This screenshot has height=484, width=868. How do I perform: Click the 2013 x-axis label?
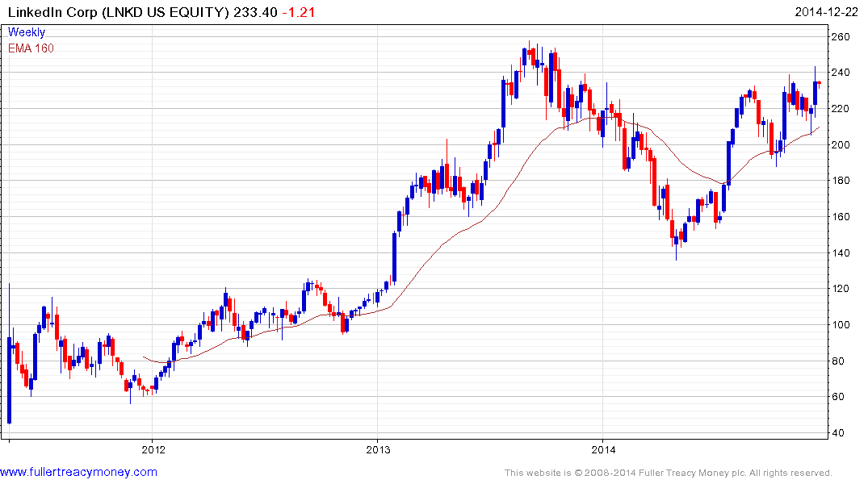[378, 449]
